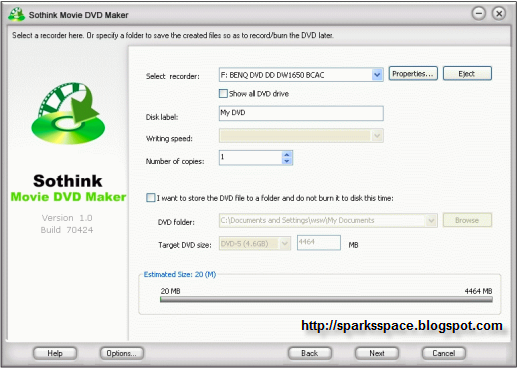Click the target size field showing 4464
This screenshot has width=518, height=368.
pos(319,243)
